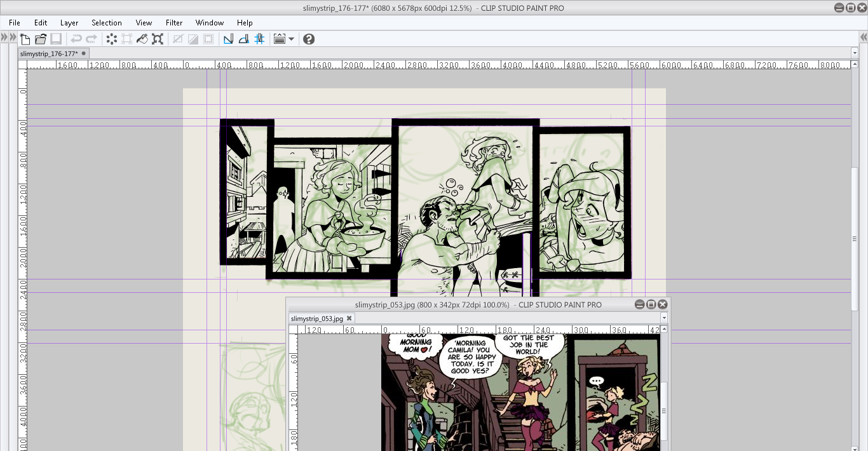
Task: Click the main canvas vertical scrollbar thumb
Action: (x=855, y=239)
